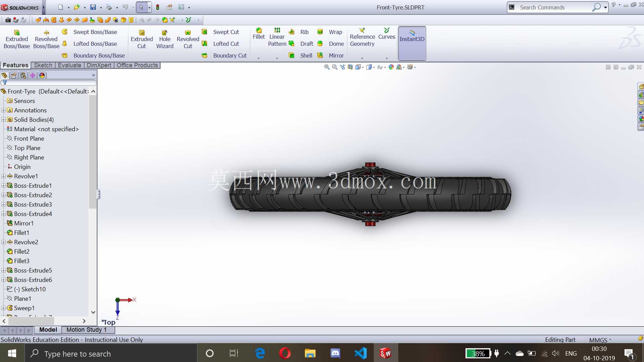Click the Zoom to Fit icon
Image resolution: width=644 pixels, height=362 pixels.
tap(327, 67)
